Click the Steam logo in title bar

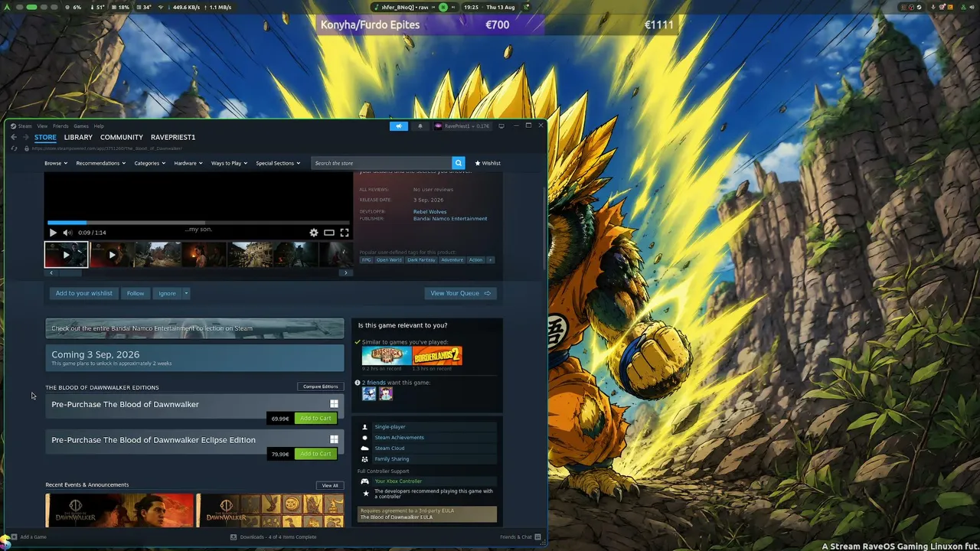point(13,126)
